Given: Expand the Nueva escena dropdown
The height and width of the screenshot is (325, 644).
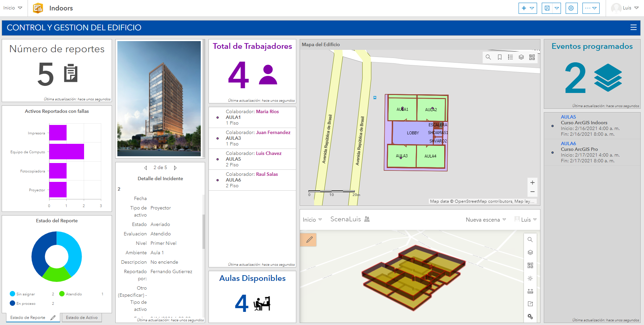Looking at the screenshot, I should pyautogui.click(x=485, y=219).
